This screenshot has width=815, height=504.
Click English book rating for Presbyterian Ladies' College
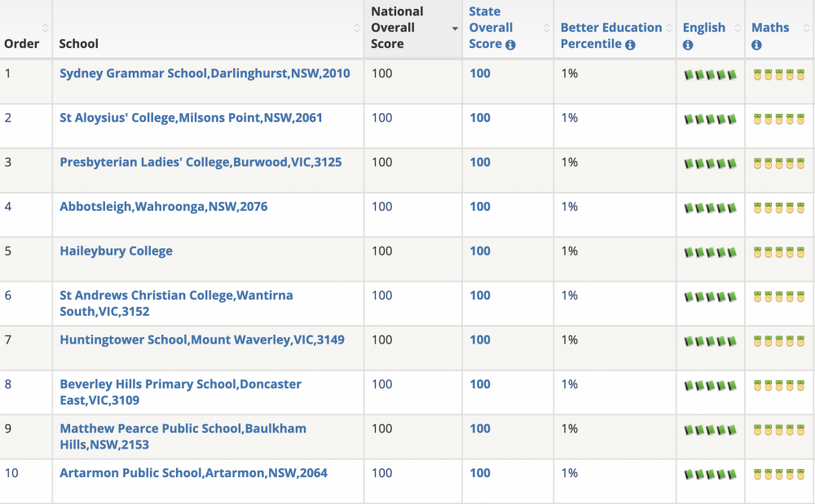[x=710, y=164]
